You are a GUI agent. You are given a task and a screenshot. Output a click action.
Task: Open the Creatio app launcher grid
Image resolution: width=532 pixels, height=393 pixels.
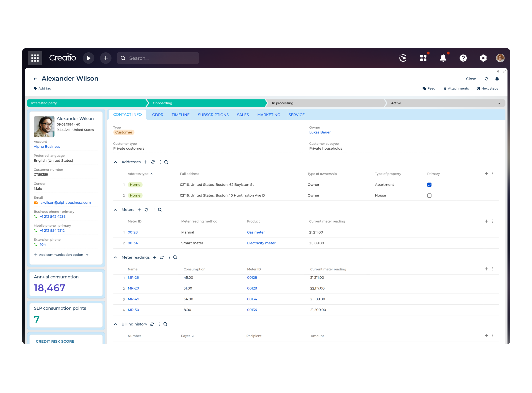(35, 58)
